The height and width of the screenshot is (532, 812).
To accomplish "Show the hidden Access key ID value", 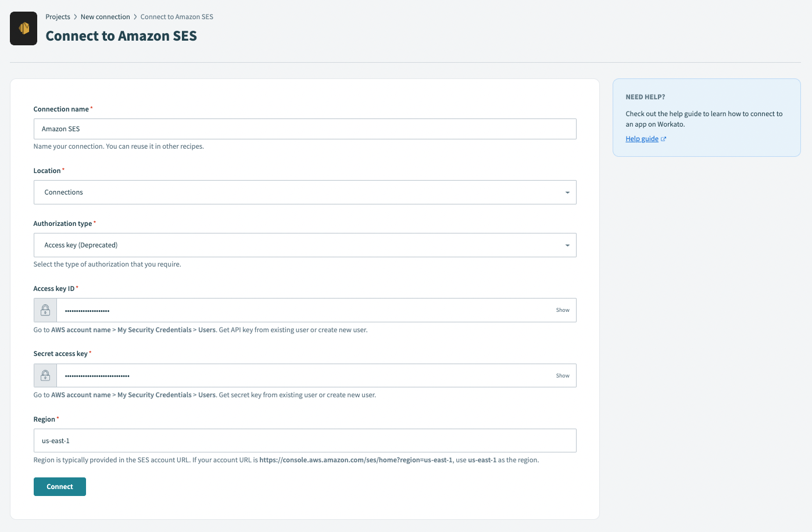I will (562, 310).
